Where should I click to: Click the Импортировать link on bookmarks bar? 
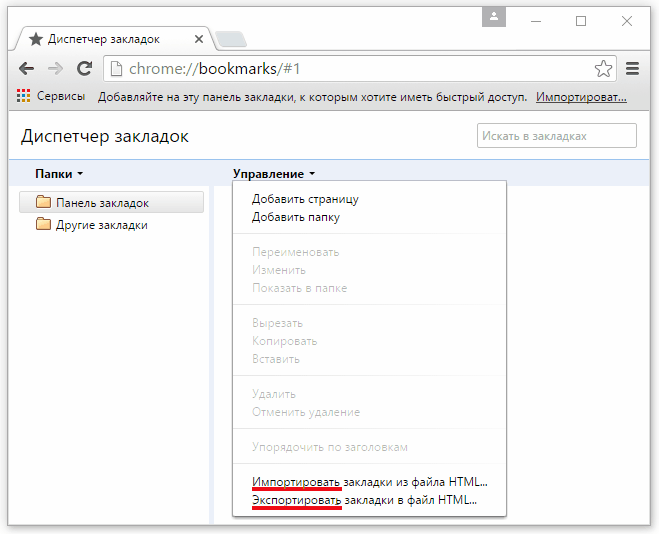tap(581, 97)
